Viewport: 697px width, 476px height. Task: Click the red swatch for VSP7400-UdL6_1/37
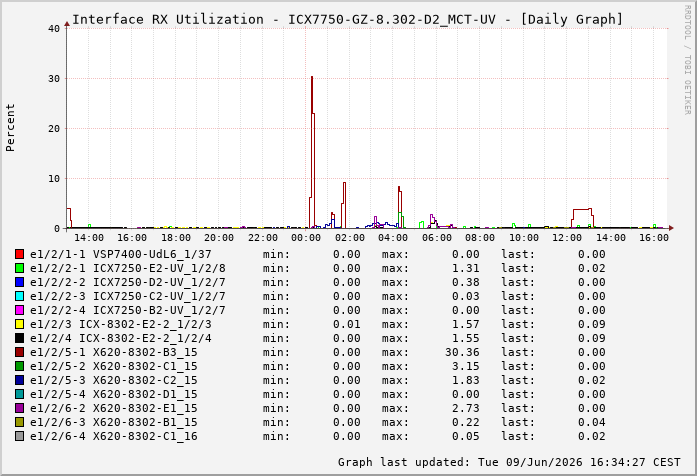point(19,254)
